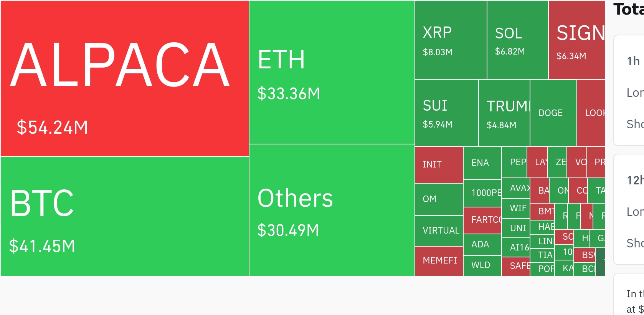Select the ENA tile
The height and width of the screenshot is (315, 644).
(x=482, y=163)
